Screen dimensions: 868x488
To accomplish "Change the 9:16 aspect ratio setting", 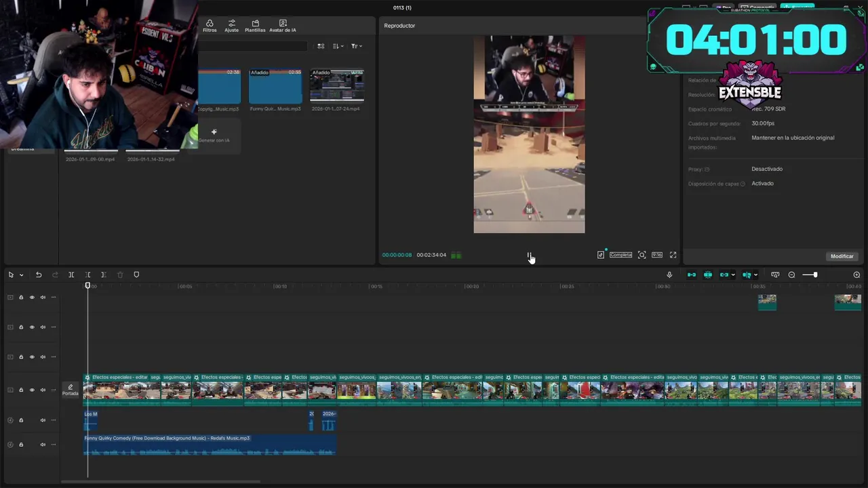I will tap(657, 255).
